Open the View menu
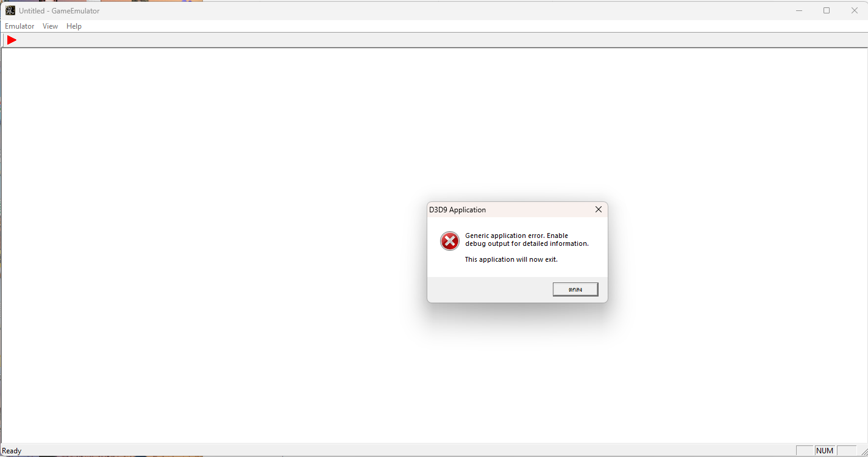868x457 pixels. click(x=50, y=26)
